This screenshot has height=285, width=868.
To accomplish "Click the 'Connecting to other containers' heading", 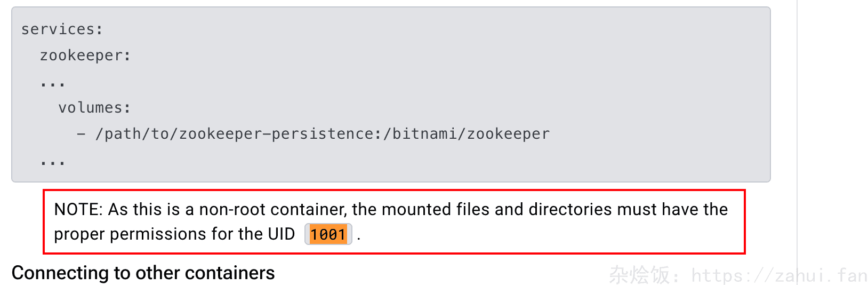I will (143, 273).
